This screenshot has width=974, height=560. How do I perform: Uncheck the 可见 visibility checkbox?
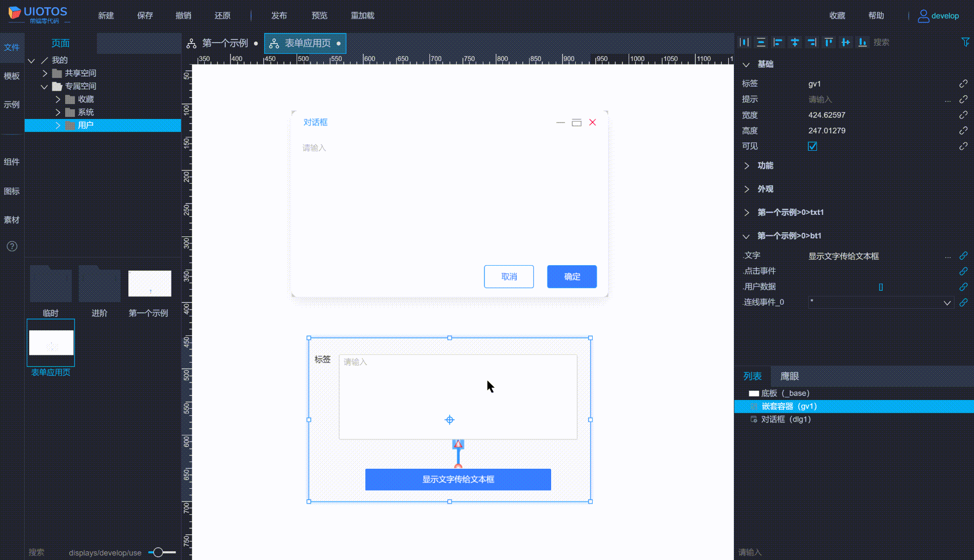point(812,146)
